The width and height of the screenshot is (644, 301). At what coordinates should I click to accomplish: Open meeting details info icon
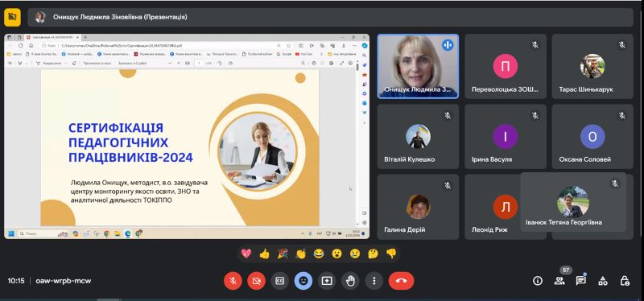click(x=537, y=281)
